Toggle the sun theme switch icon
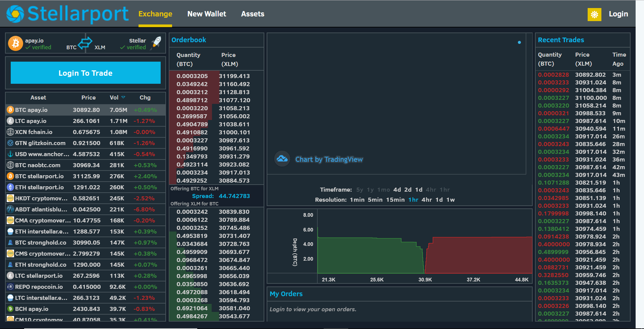This screenshot has width=644, height=329. (x=594, y=14)
